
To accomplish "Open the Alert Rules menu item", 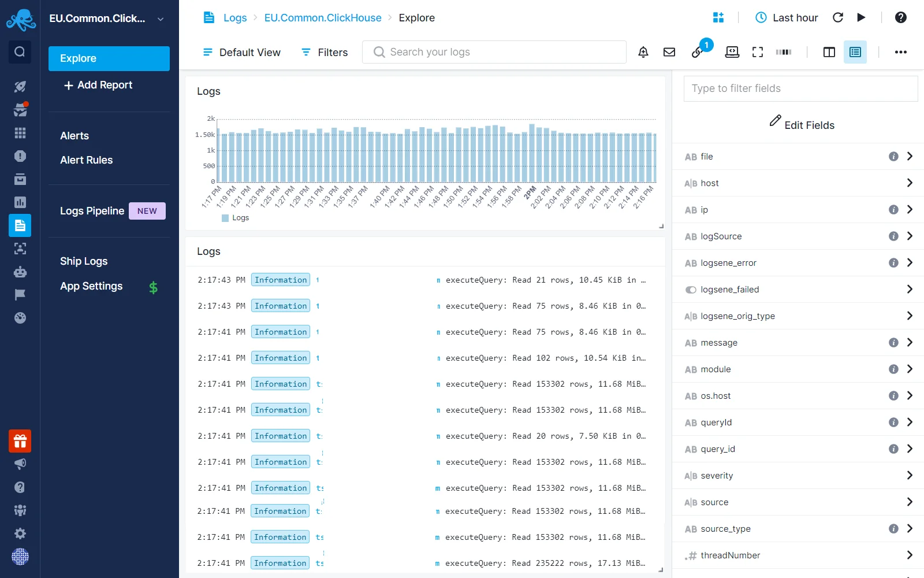I will pos(87,160).
